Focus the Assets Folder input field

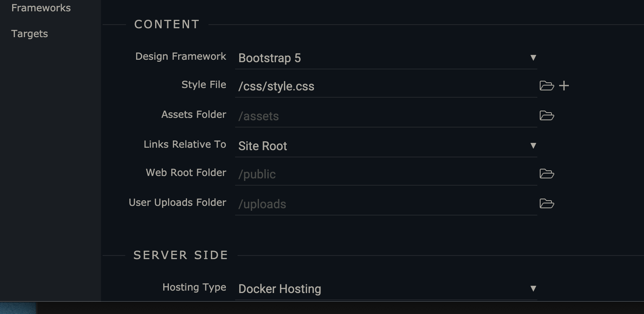(x=384, y=116)
